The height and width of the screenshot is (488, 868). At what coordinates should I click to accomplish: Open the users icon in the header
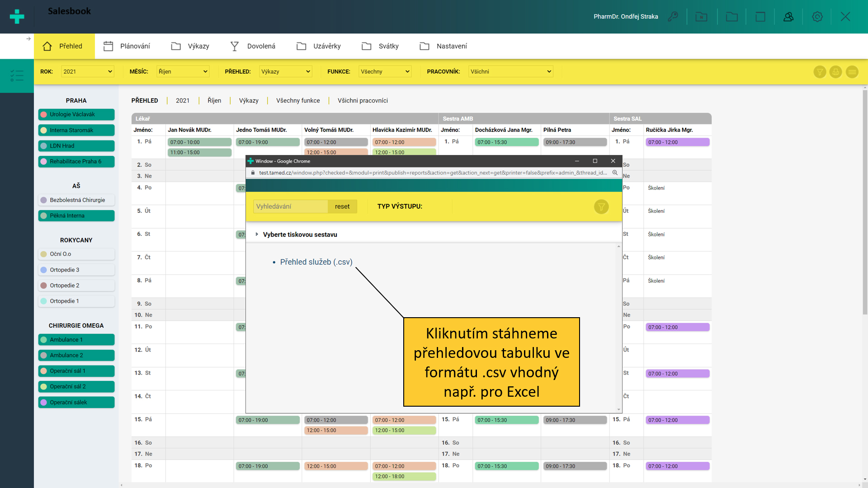coord(788,17)
